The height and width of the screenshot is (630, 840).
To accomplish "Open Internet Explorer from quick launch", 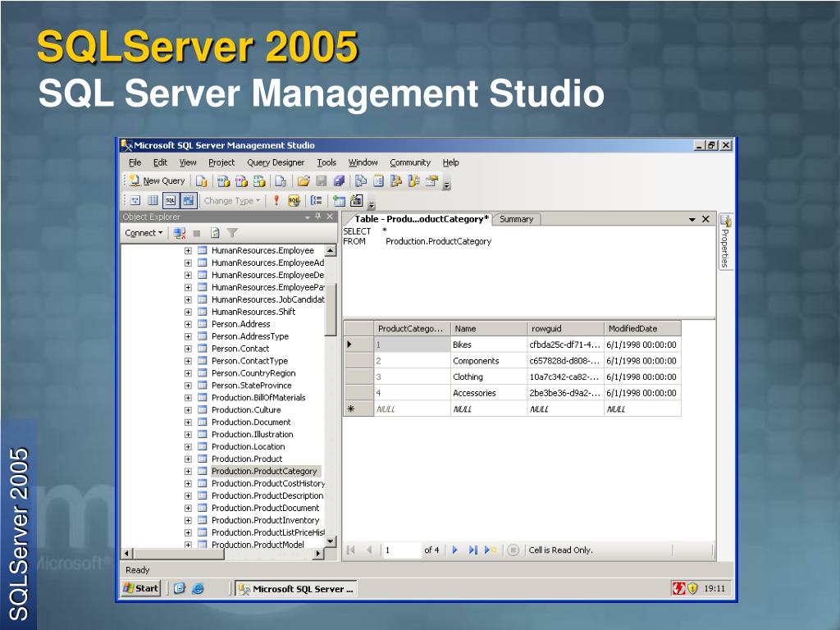I will click(x=198, y=589).
